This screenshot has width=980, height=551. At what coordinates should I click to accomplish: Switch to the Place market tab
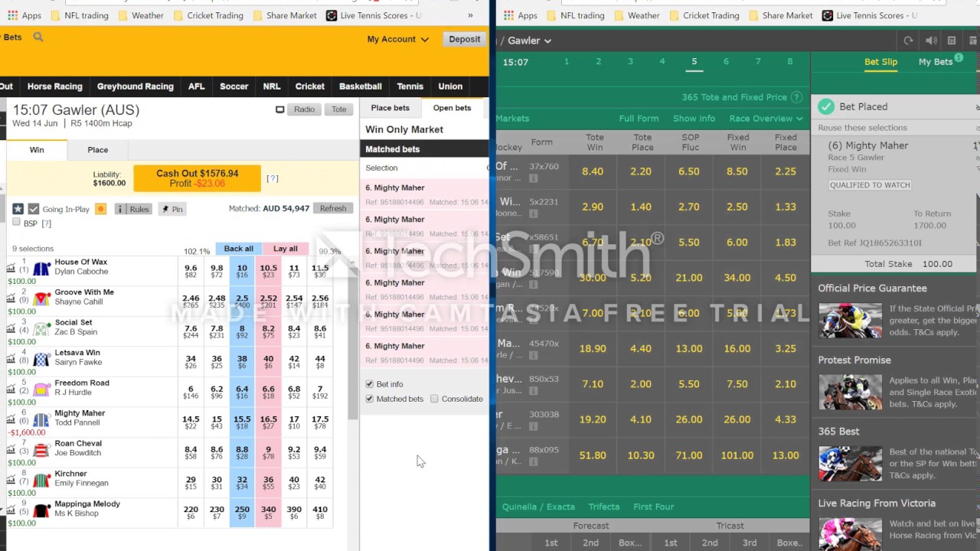click(97, 150)
